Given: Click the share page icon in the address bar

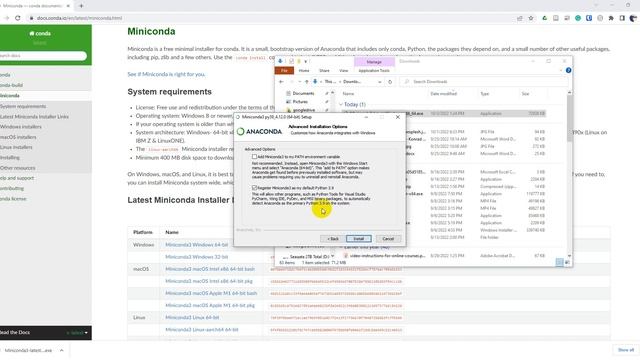Looking at the screenshot, I should pos(520,18).
